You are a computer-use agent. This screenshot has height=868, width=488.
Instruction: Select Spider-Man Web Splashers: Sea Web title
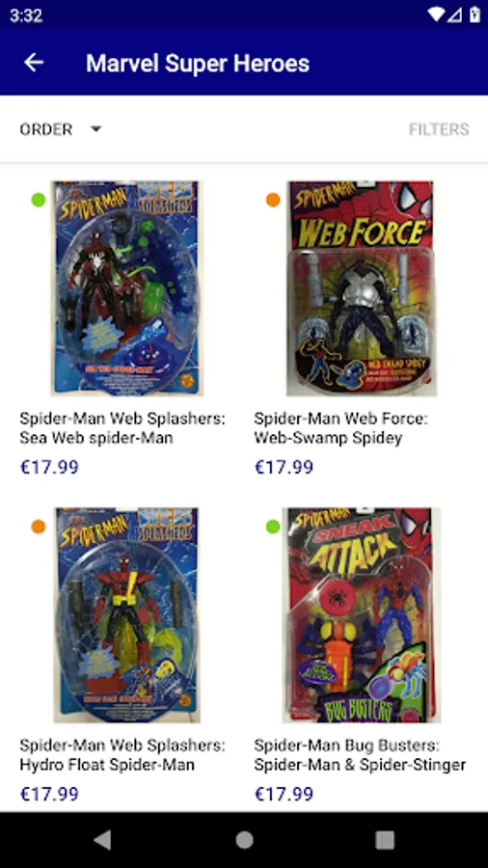point(122,428)
